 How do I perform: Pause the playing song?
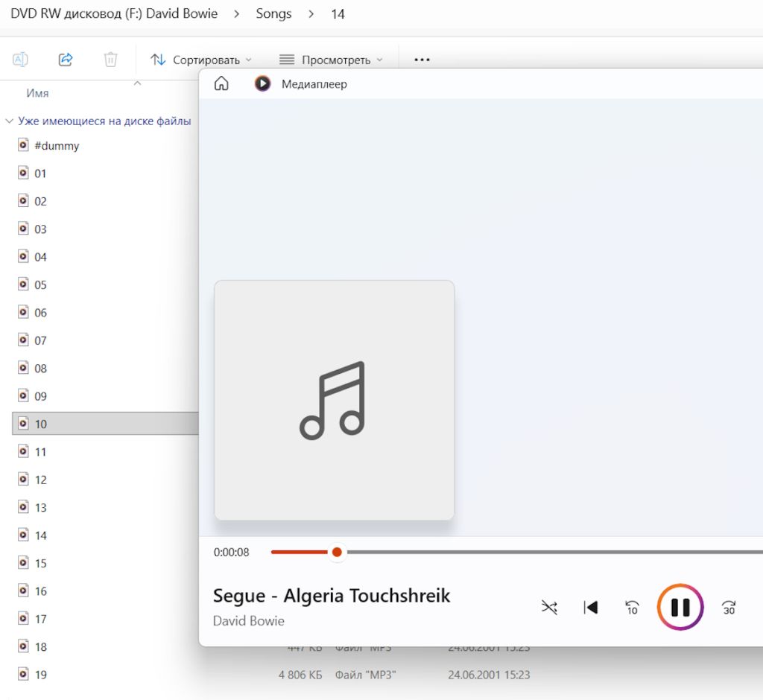[680, 607]
